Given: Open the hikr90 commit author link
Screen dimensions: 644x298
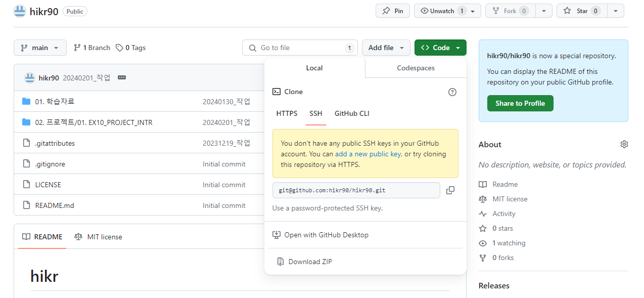Looking at the screenshot, I should pyautogui.click(x=49, y=77).
